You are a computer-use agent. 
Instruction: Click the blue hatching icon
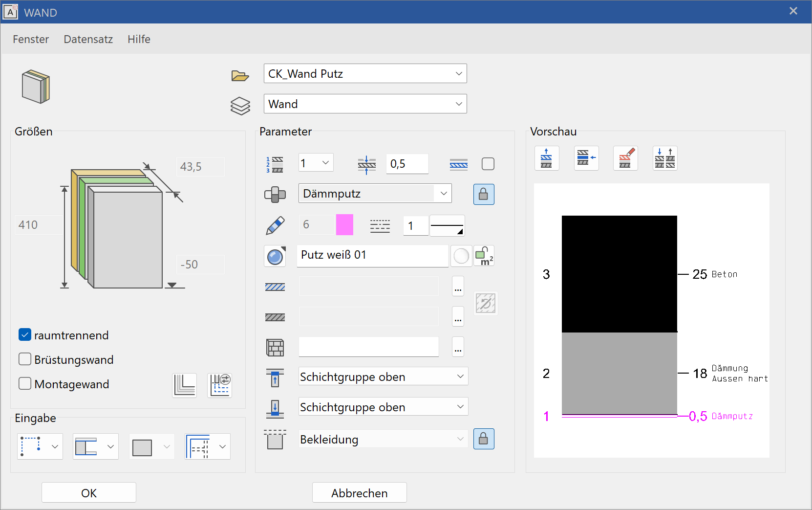pyautogui.click(x=275, y=287)
